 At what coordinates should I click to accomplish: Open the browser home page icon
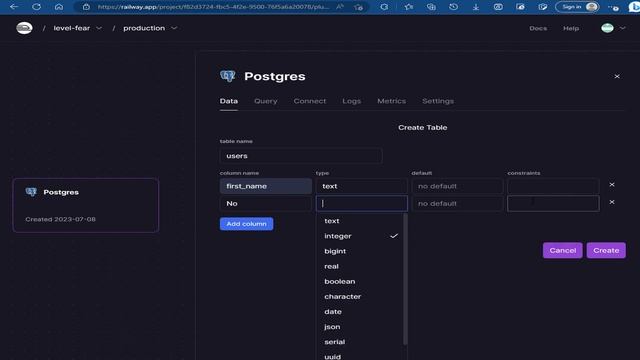pyautogui.click(x=59, y=7)
